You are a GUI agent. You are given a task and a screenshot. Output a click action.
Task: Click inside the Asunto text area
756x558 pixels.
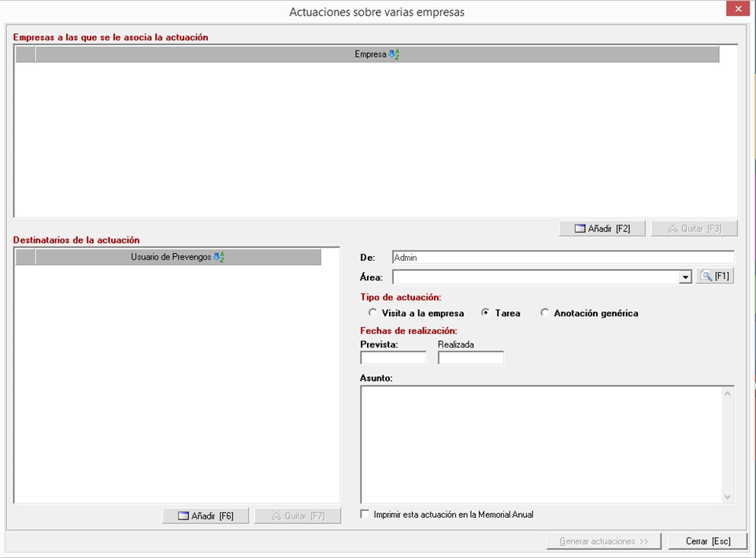click(x=540, y=444)
